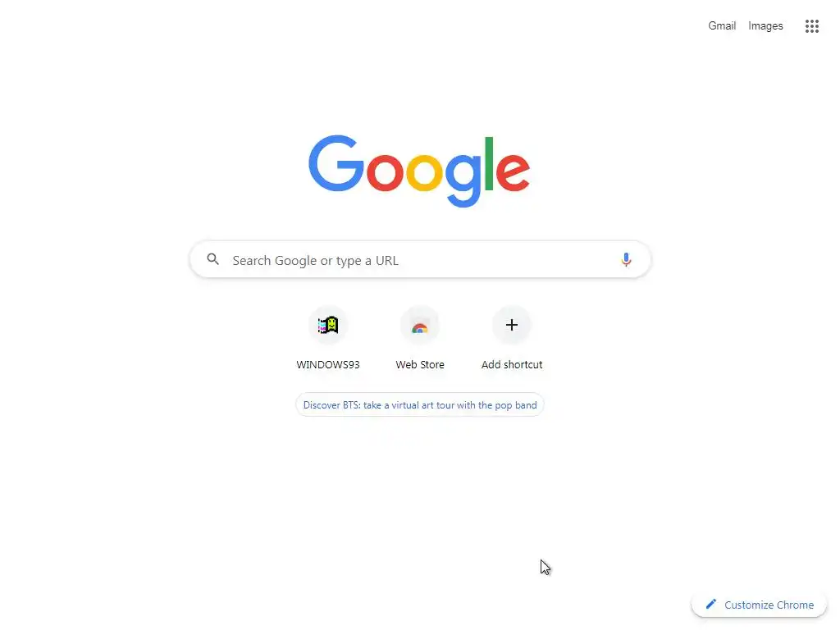Click 'pop band' text in the promo chip
The height and width of the screenshot is (630, 840).
(x=516, y=405)
